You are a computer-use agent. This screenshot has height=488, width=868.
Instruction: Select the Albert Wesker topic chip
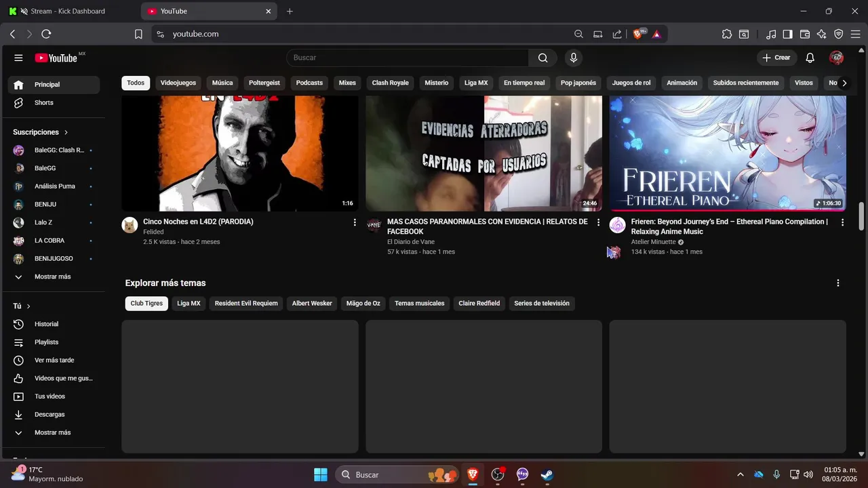312,304
